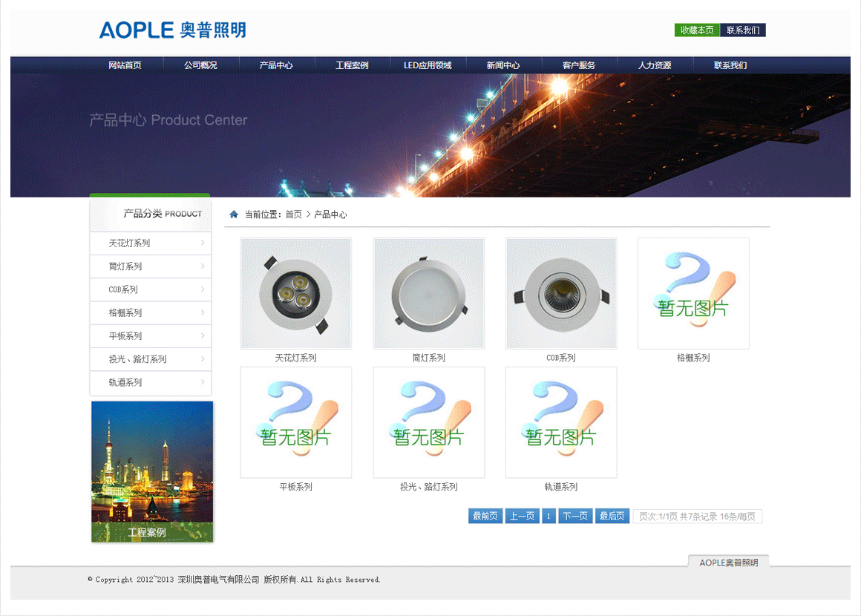This screenshot has width=861, height=616.
Task: Open the 轨道系列 placeholder image
Action: click(561, 422)
